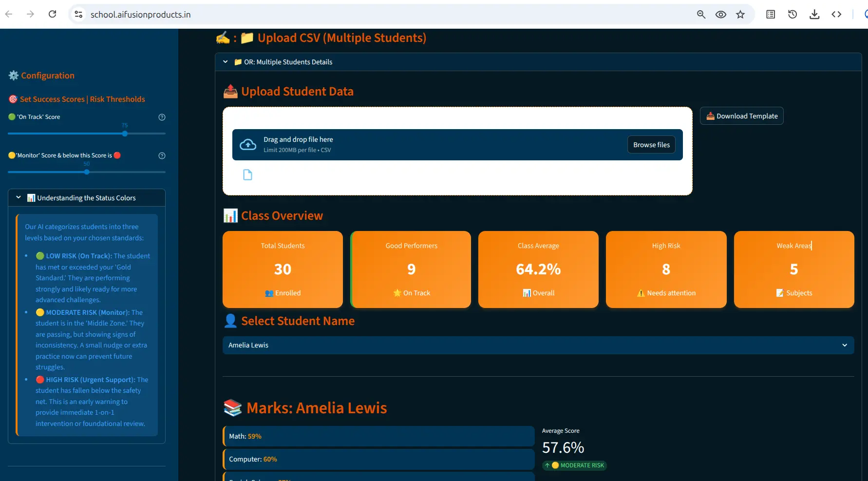The width and height of the screenshot is (868, 481).
Task: Click Set Success Scores | Risk Thresholds heading
Action: (82, 99)
